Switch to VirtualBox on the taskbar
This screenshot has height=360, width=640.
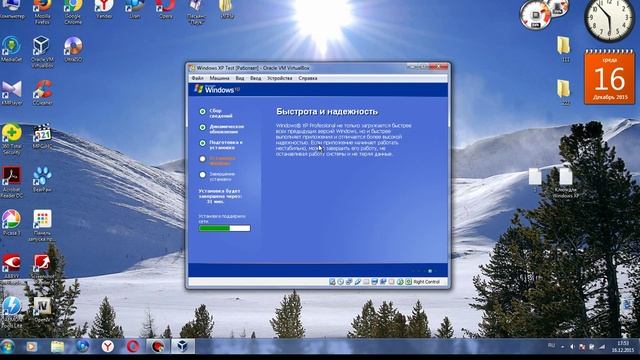click(182, 347)
